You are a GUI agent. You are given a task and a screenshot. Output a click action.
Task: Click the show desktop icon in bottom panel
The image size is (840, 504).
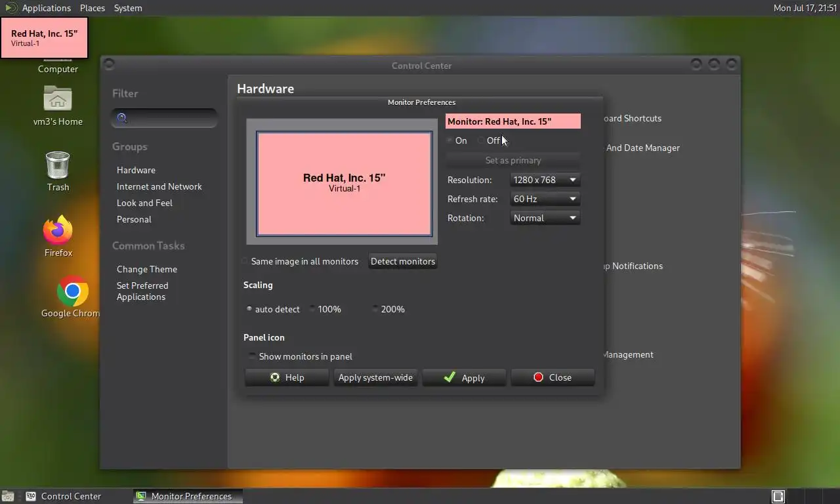pyautogui.click(x=8, y=496)
